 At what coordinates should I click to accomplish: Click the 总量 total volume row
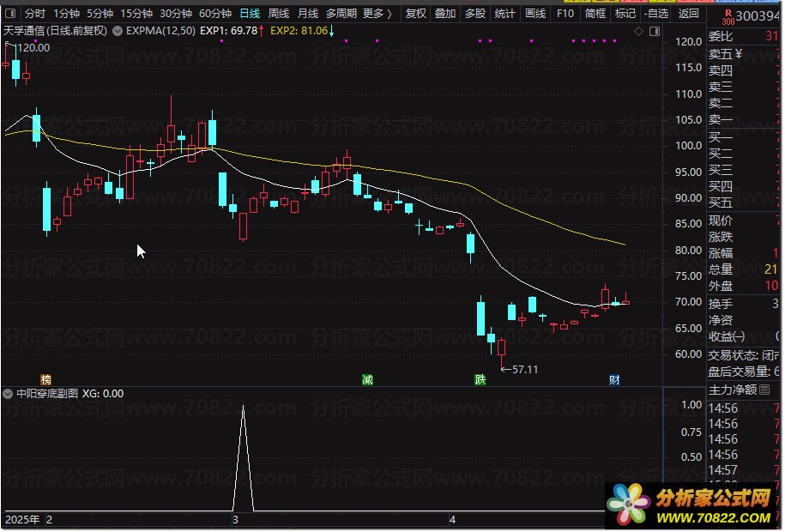[x=744, y=269]
